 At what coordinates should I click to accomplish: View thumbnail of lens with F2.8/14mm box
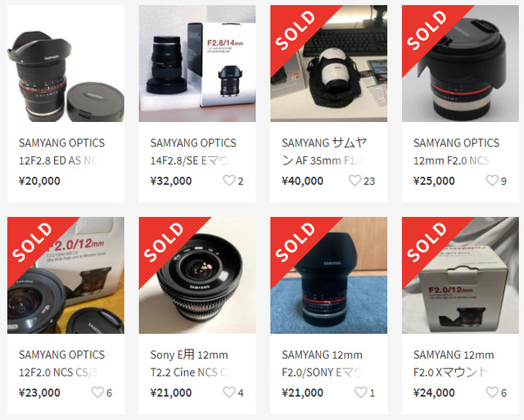197,64
